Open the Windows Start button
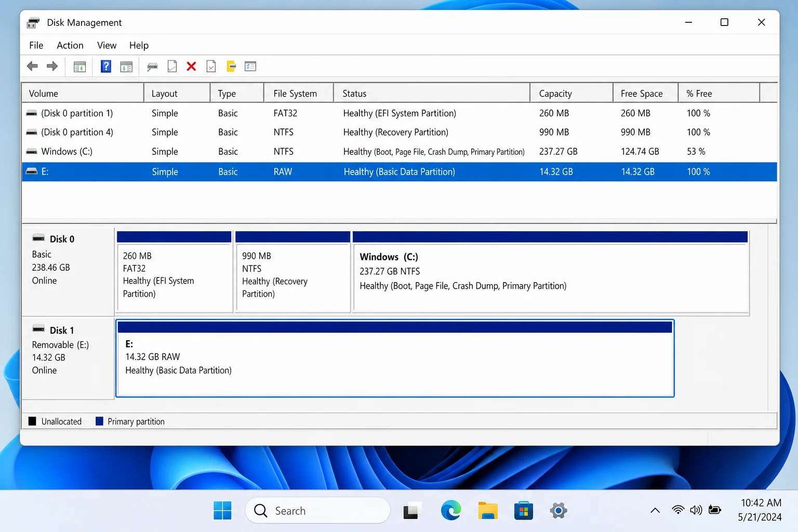Viewport: 798px width, 532px height. [222, 511]
